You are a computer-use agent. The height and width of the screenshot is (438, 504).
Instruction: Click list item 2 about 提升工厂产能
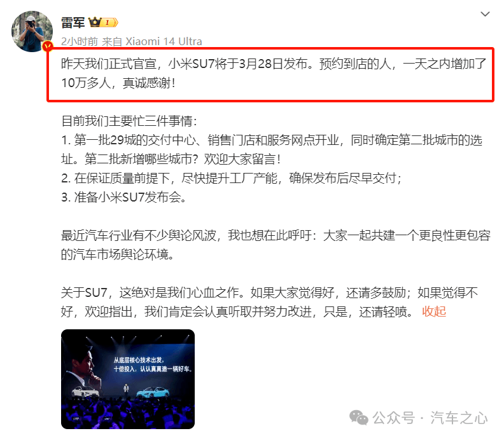[232, 178]
